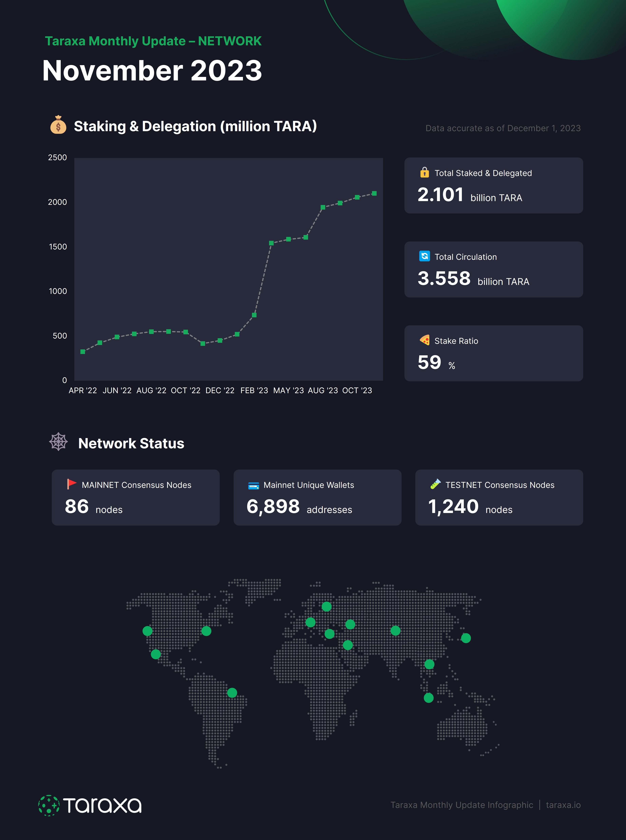Click the TESTNET Consensus Nodes label
The height and width of the screenshot is (840, 626).
click(500, 485)
